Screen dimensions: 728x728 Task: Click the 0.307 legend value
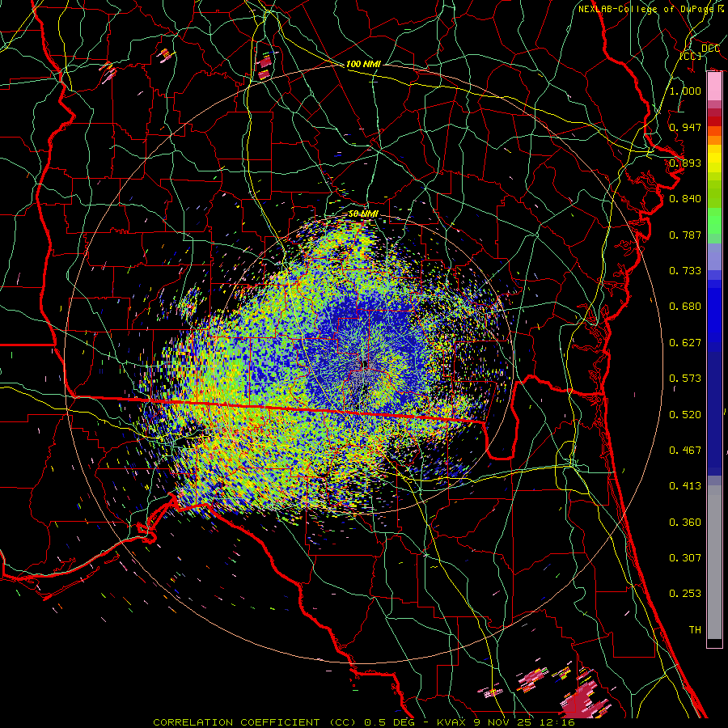(x=685, y=558)
